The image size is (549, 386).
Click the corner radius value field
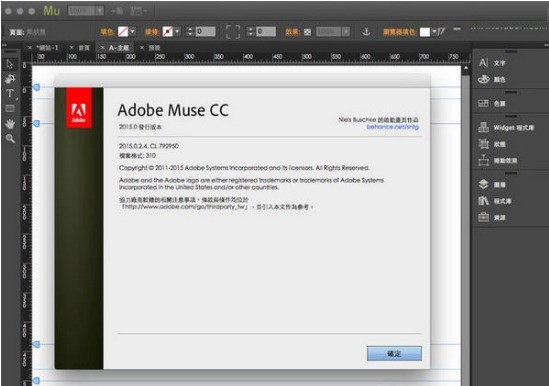(266, 32)
